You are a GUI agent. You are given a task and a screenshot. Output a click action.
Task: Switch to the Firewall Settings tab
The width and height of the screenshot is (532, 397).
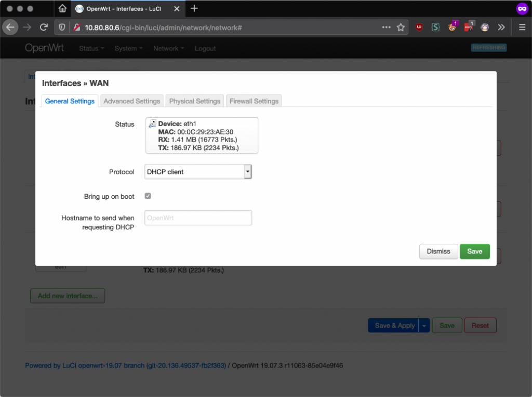254,101
